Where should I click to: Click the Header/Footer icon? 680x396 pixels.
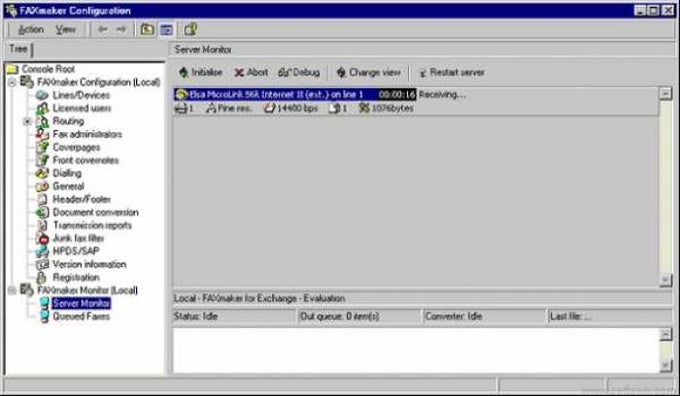42,199
